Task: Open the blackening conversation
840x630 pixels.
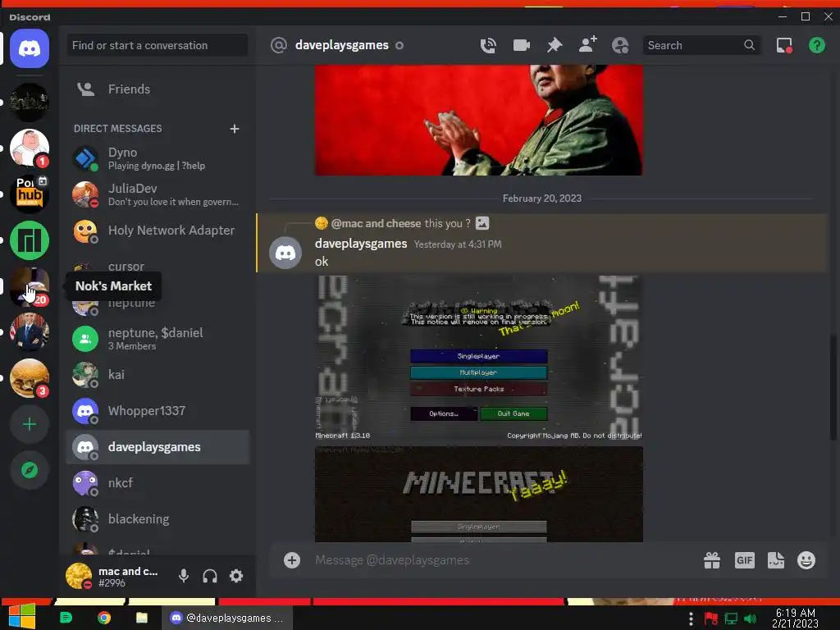Action: coord(157,519)
